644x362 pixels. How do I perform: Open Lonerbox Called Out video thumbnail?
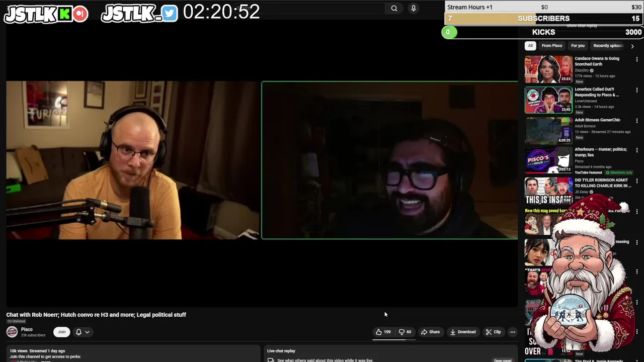point(548,100)
